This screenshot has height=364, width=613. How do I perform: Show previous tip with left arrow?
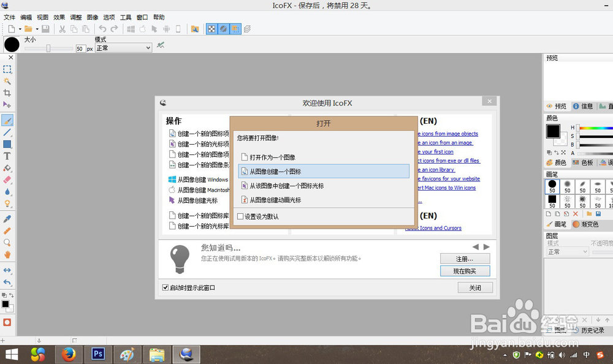(476, 247)
